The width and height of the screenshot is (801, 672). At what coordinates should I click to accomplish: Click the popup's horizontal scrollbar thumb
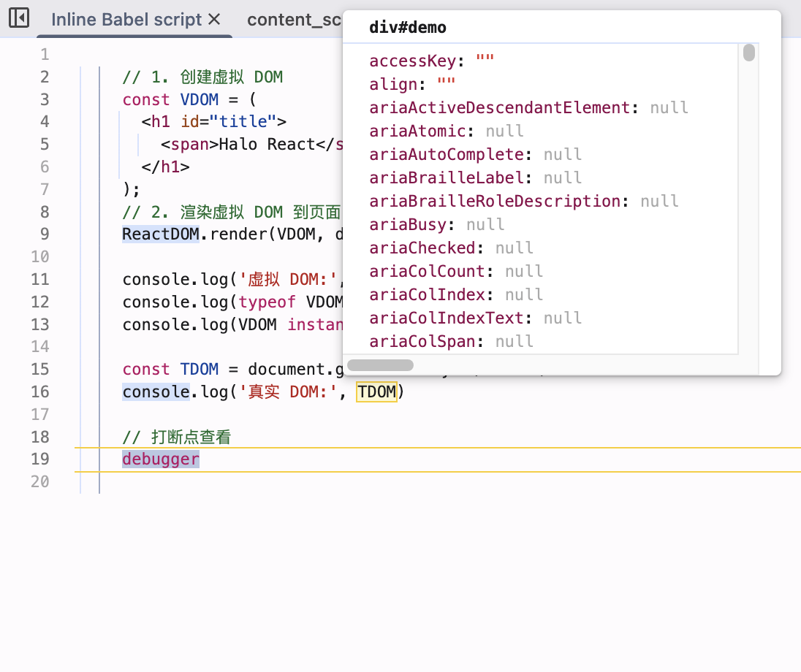click(x=380, y=365)
